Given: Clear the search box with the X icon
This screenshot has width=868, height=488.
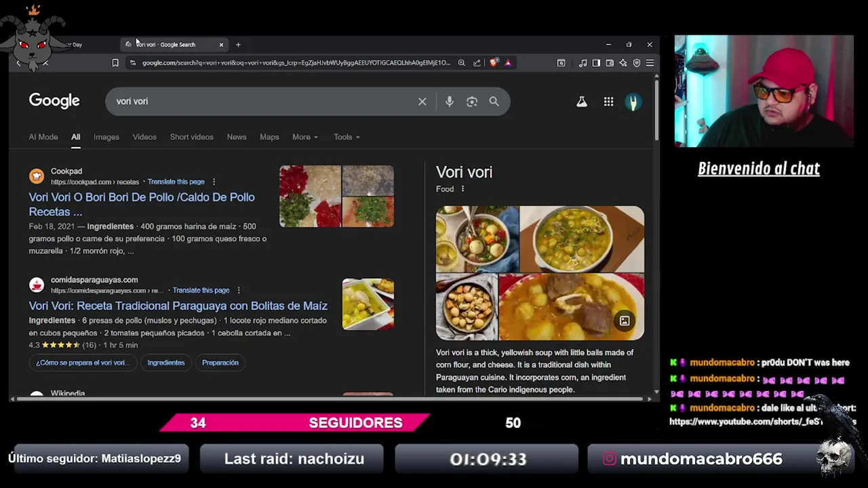Looking at the screenshot, I should [422, 102].
